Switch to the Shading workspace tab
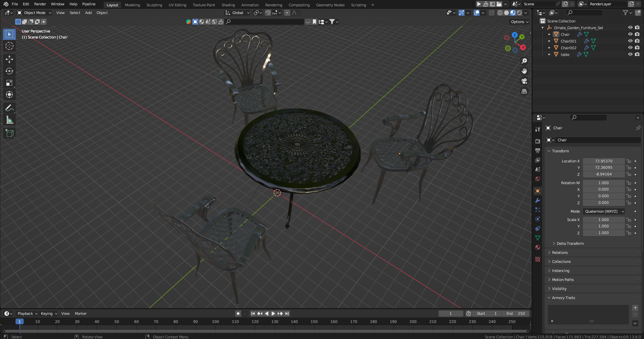Viewport: 644px width, 339px height. click(x=228, y=5)
